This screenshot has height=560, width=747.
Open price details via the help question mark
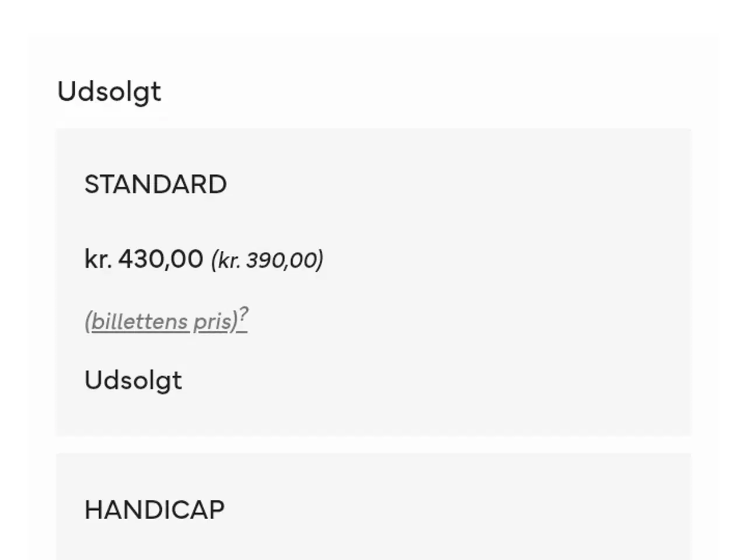tap(243, 315)
